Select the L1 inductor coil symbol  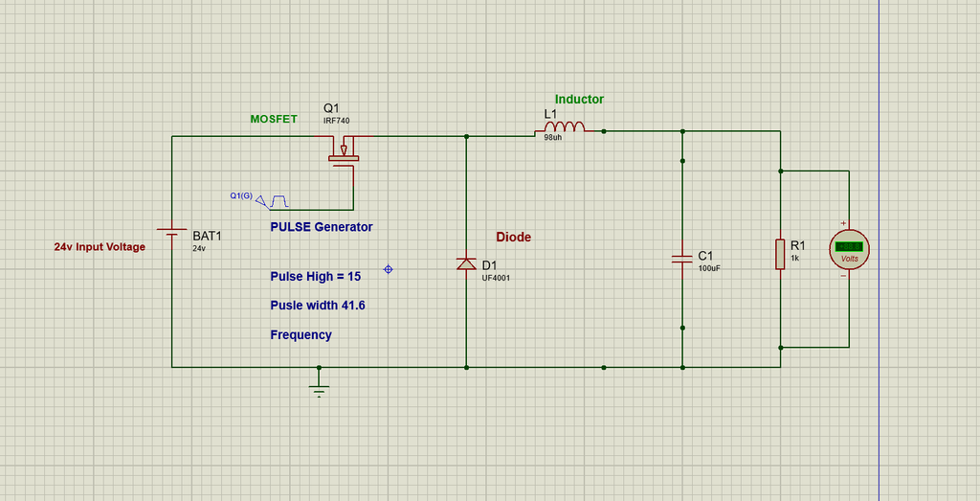[x=563, y=127]
